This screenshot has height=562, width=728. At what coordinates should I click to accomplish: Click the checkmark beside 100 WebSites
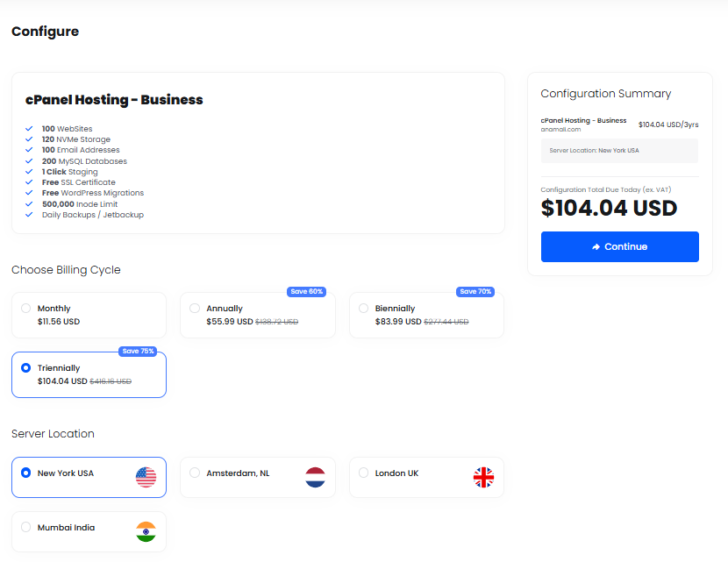pos(29,129)
